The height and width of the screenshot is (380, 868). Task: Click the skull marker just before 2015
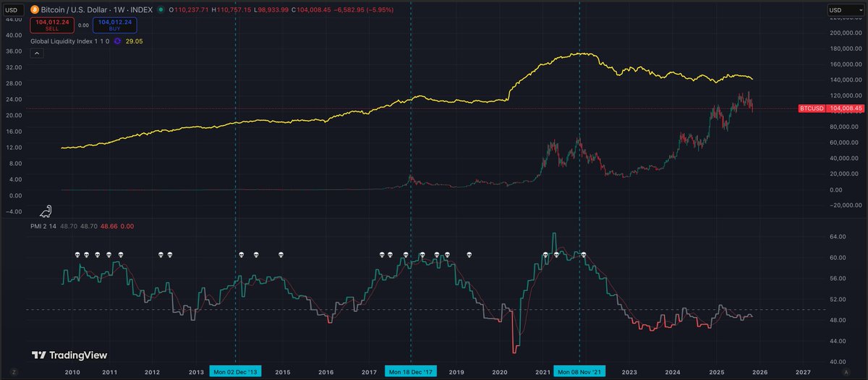point(281,255)
